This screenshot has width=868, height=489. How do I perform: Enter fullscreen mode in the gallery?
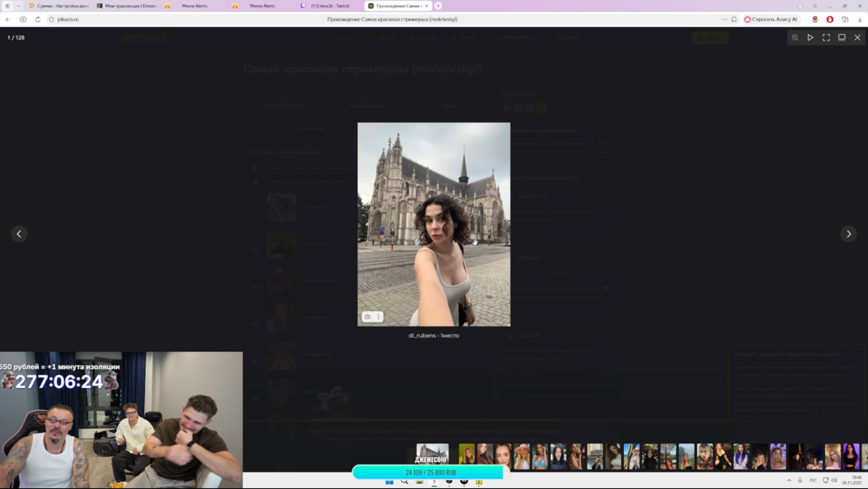tap(826, 37)
